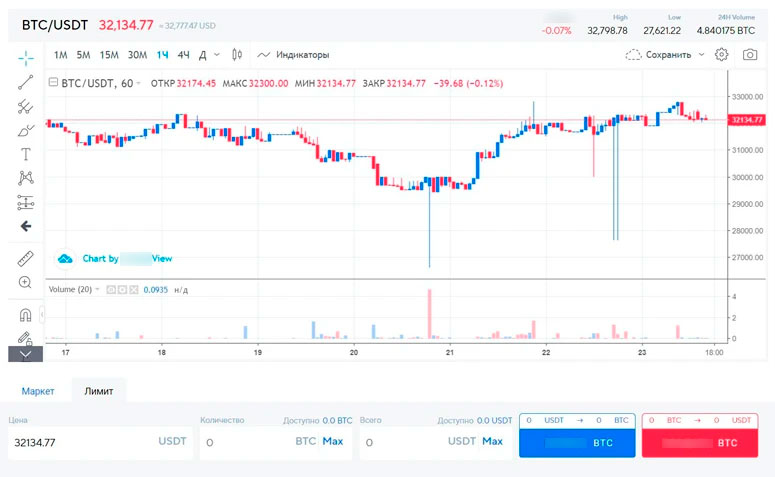775x477 pixels.
Task: Click the 4.840175 BTC volume value
Action: point(726,31)
